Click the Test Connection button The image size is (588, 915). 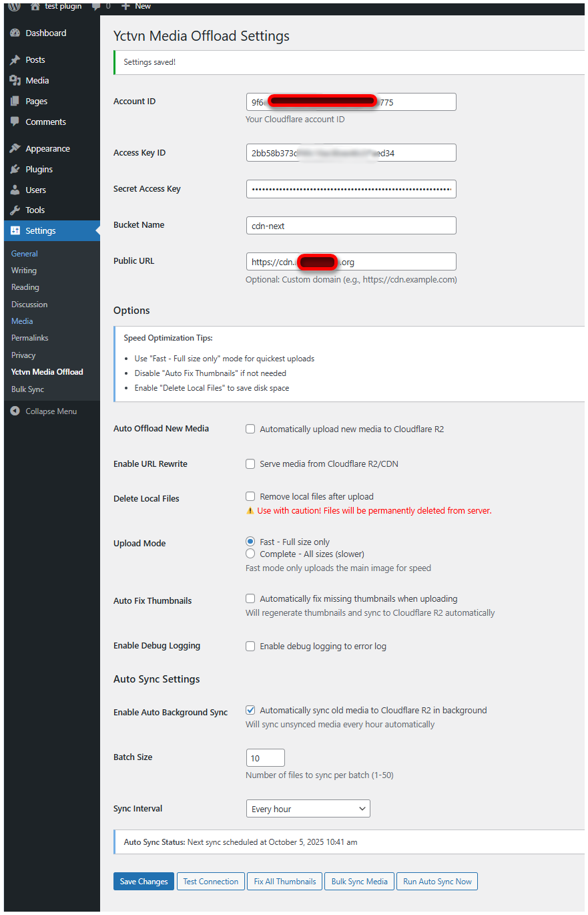coord(211,882)
